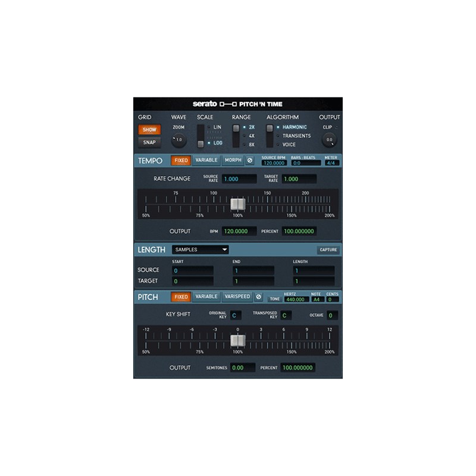Switch Tempo mode to Variable
The image size is (476, 476).
206,161
